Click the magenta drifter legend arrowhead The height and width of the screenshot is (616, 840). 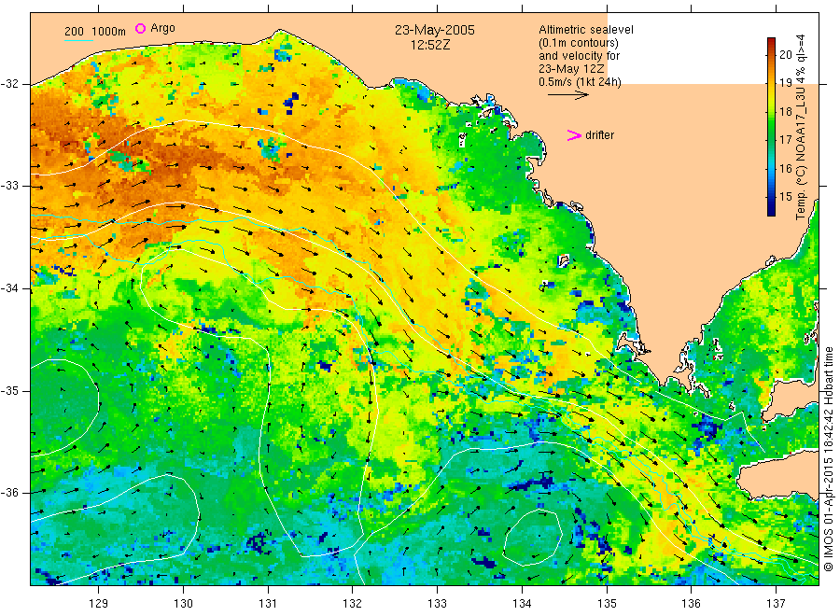[x=574, y=135]
